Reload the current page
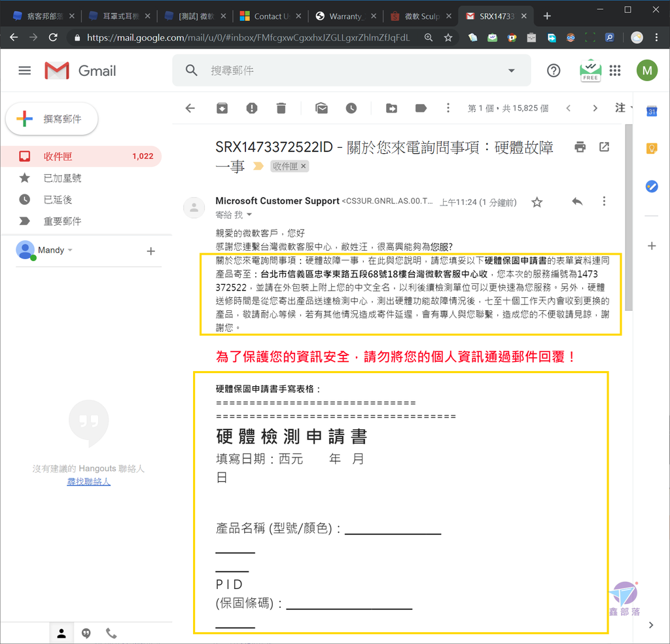The image size is (670, 644). point(53,37)
